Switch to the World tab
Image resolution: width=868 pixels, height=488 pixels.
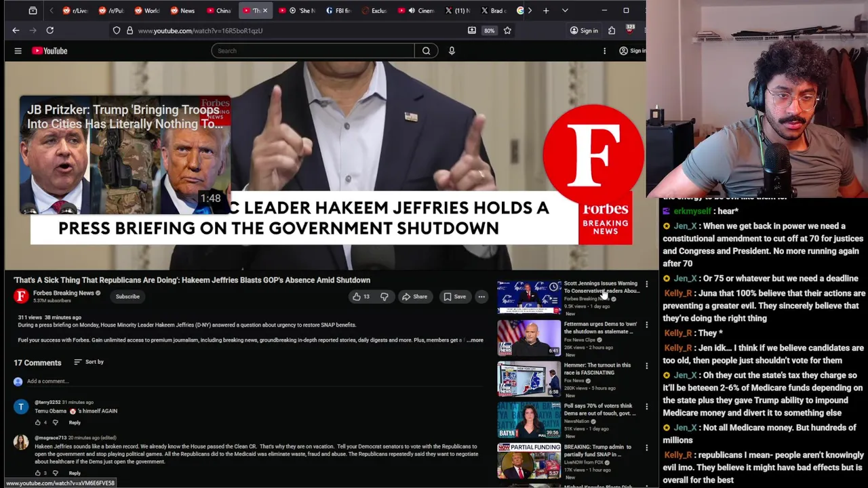click(x=148, y=10)
